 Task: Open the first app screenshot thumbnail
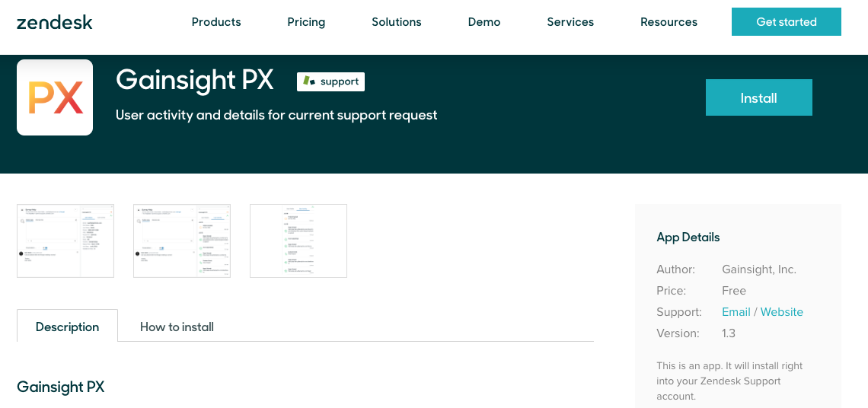65,241
